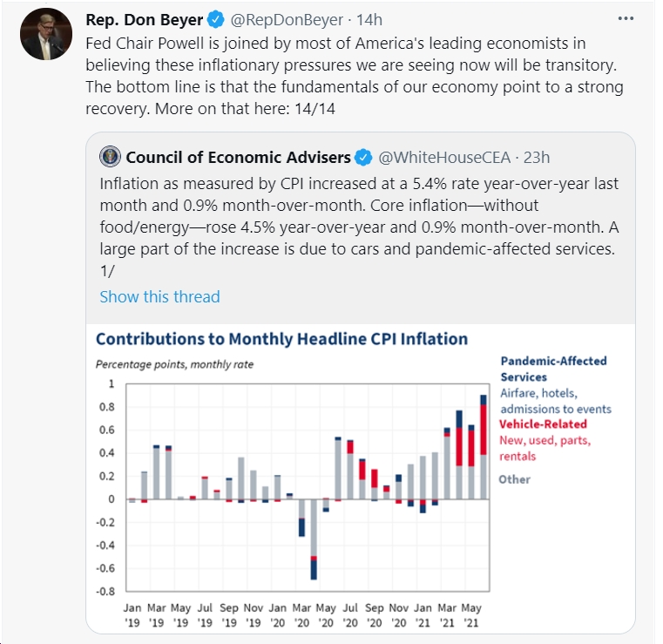This screenshot has width=663, height=644.
Task: Click the verified badge next to Council of Economic Advisers
Action: pyautogui.click(x=363, y=158)
